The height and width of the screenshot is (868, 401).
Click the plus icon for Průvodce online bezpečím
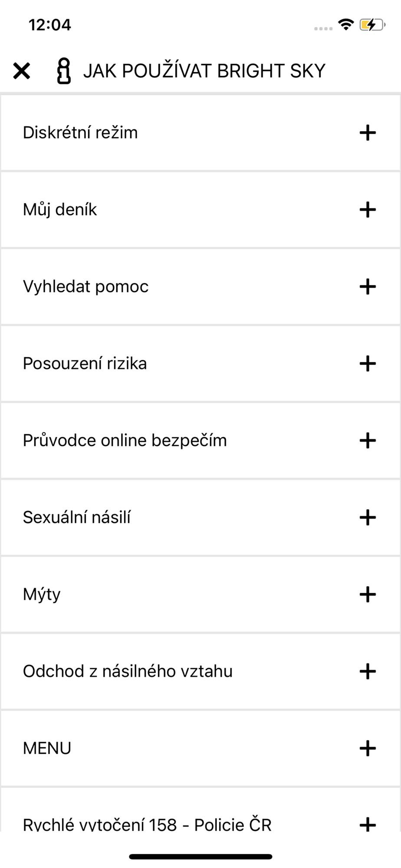click(367, 441)
